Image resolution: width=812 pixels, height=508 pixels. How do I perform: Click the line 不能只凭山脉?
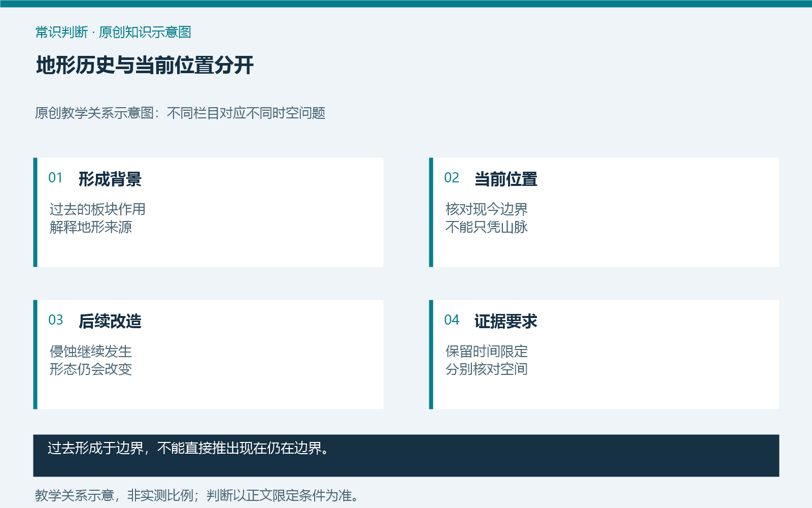tap(487, 227)
